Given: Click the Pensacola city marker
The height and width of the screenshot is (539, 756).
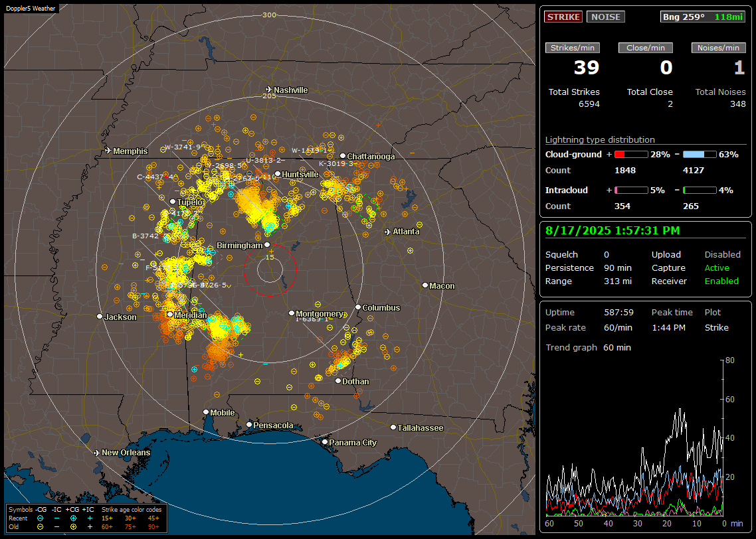Looking at the screenshot, I should pyautogui.click(x=249, y=425).
